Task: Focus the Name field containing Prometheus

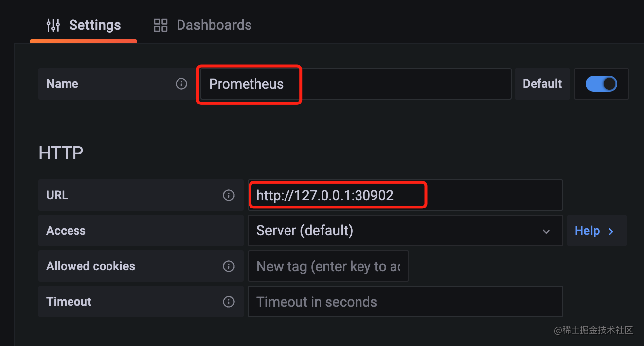Action: [x=355, y=84]
